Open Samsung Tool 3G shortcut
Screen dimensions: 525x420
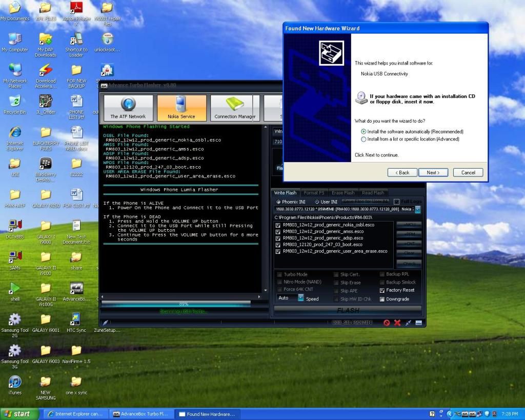click(x=15, y=357)
